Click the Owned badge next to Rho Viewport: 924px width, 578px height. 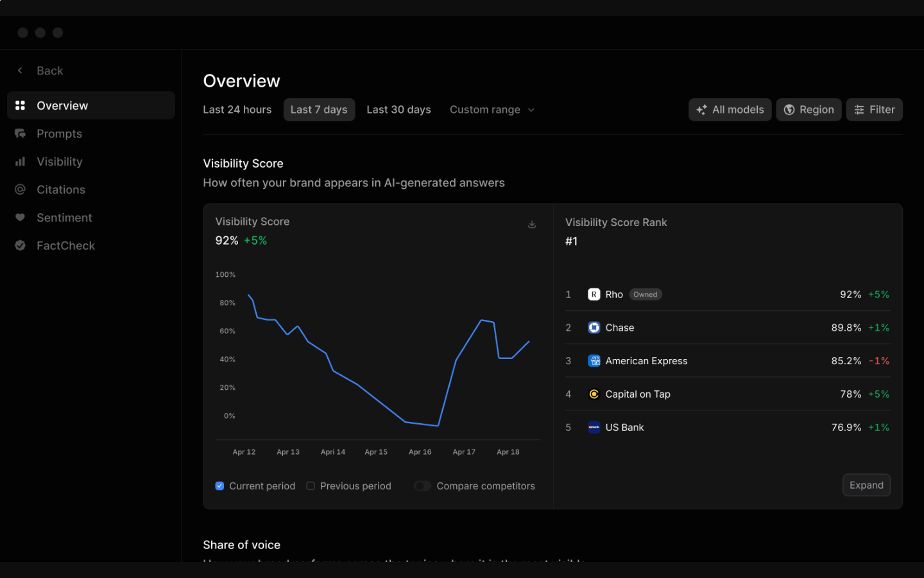click(x=645, y=294)
